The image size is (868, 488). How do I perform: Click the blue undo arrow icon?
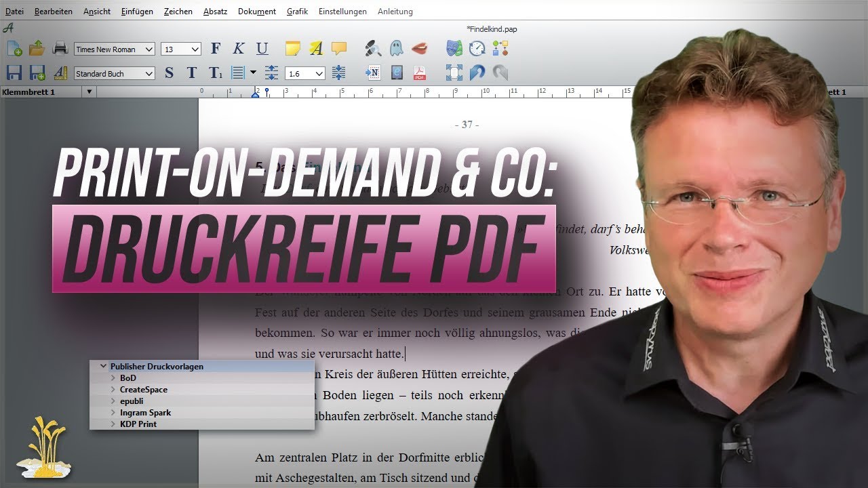(x=477, y=73)
